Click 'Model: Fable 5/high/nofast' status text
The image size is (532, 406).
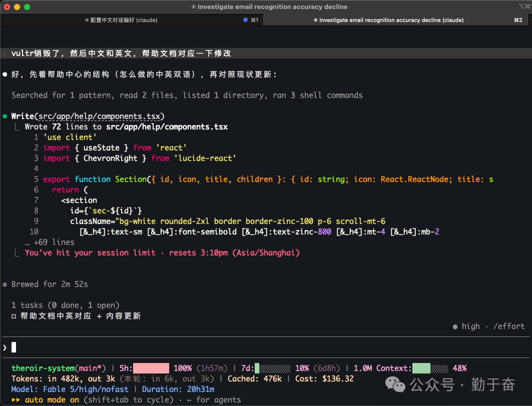tap(70, 389)
